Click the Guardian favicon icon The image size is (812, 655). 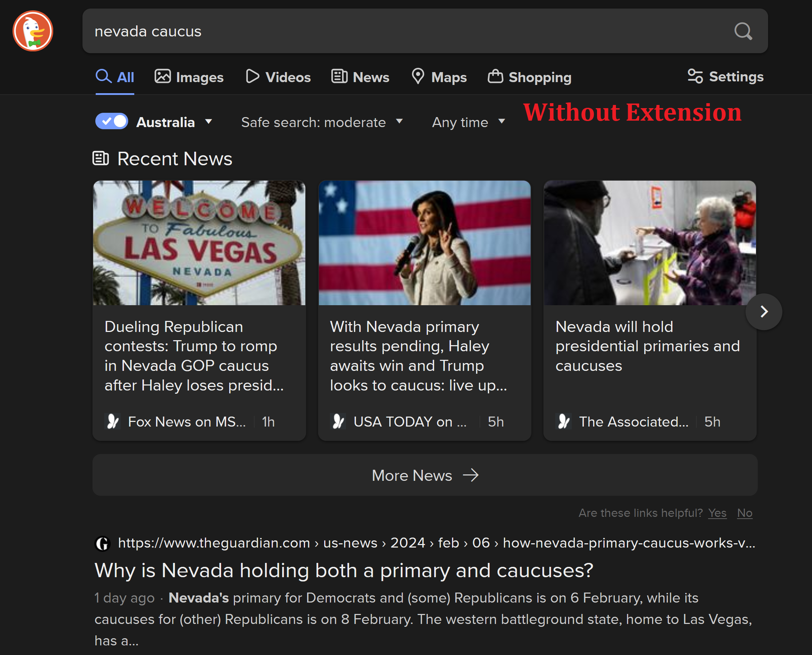102,543
